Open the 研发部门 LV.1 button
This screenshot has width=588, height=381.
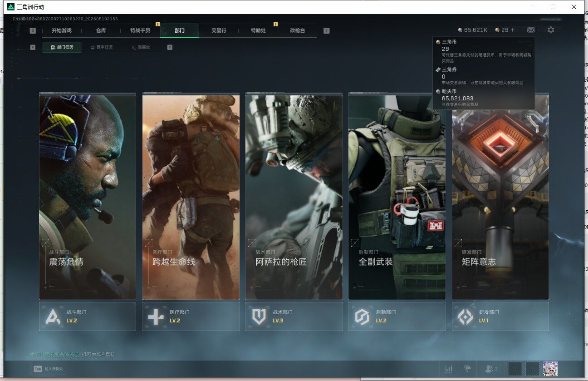click(500, 317)
